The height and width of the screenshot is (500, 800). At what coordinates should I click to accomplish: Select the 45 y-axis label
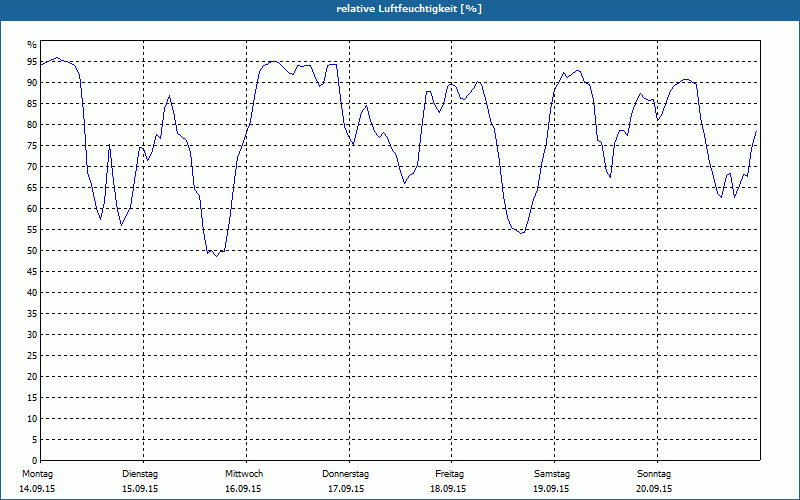[32, 271]
